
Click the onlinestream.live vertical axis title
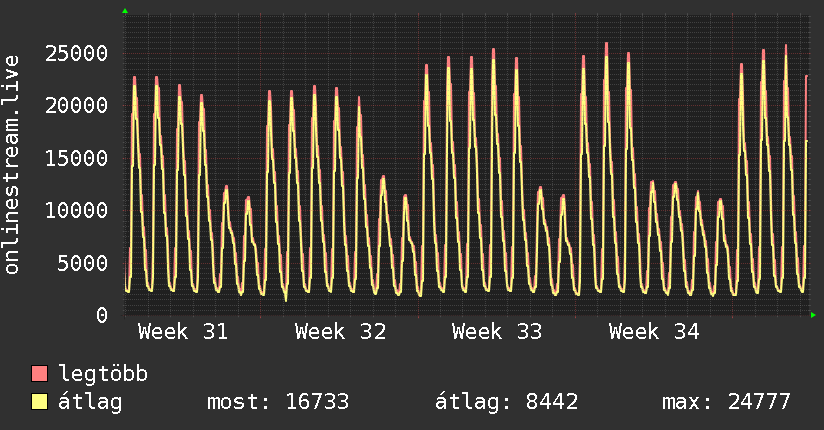click(11, 165)
